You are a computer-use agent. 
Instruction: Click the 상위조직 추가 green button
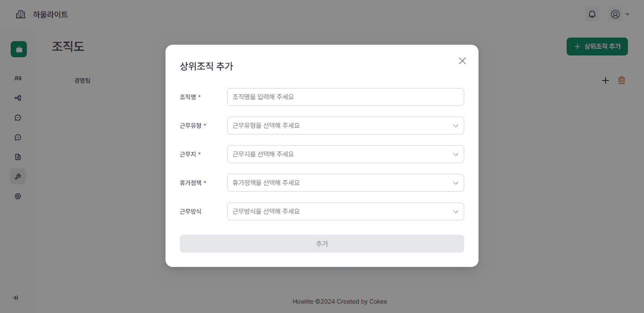click(597, 47)
